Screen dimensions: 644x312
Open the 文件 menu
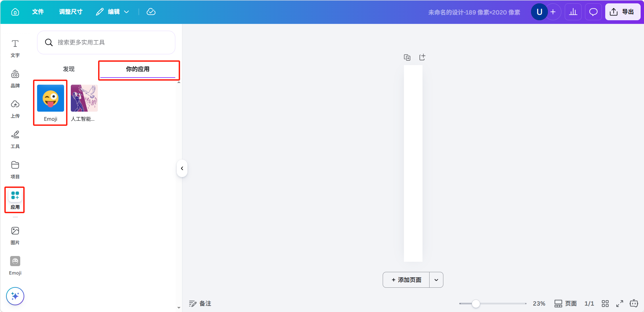tap(38, 12)
